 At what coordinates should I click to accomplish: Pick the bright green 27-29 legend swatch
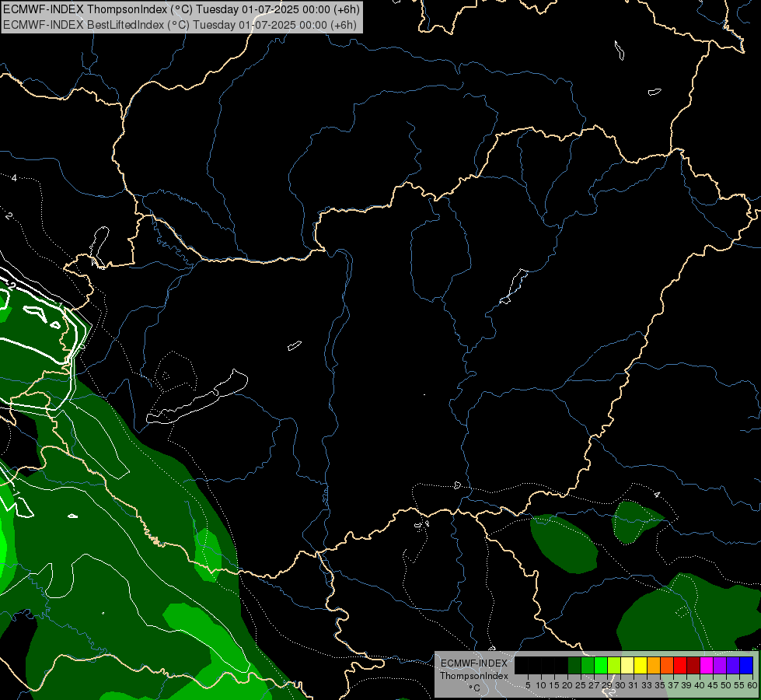click(601, 665)
